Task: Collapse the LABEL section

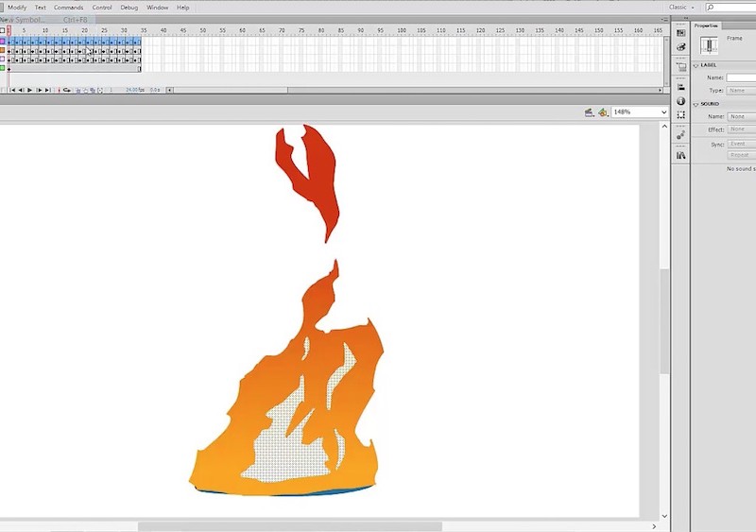Action: 696,65
